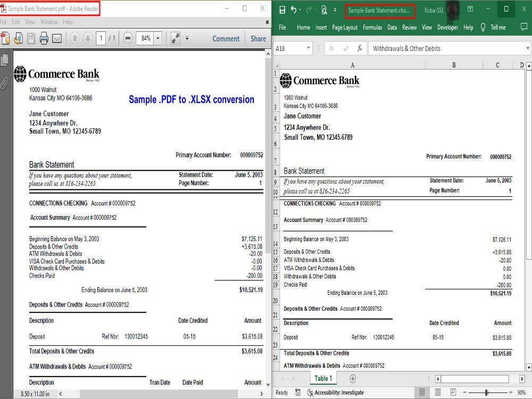Open the attachments paperclip panel in Adobe Reader
This screenshot has width=532, height=399.
4,83
